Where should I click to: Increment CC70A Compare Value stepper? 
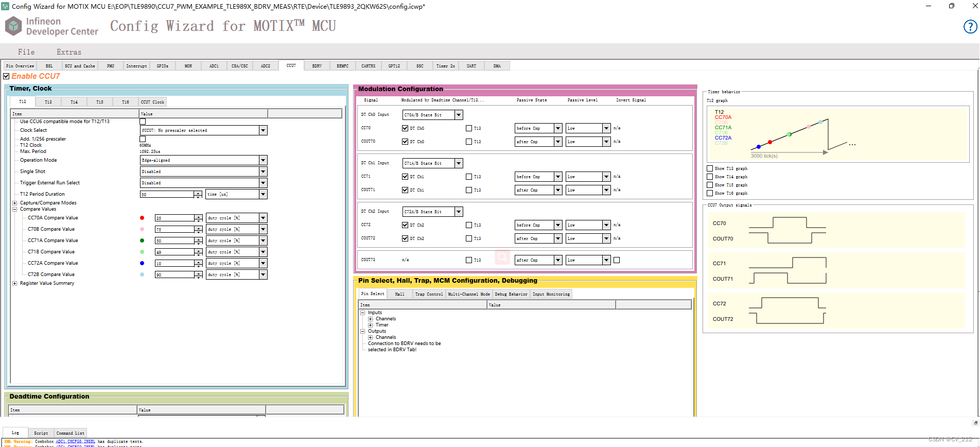198,216
